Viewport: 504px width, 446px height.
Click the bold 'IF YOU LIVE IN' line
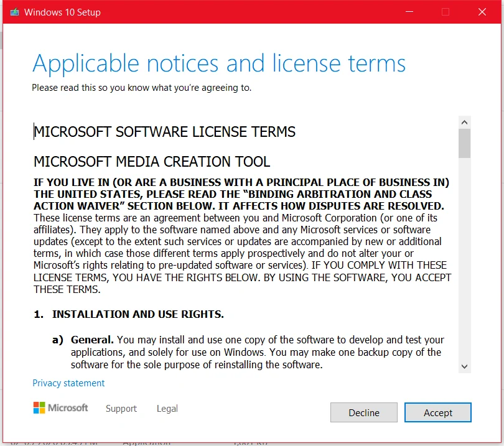coord(241,182)
